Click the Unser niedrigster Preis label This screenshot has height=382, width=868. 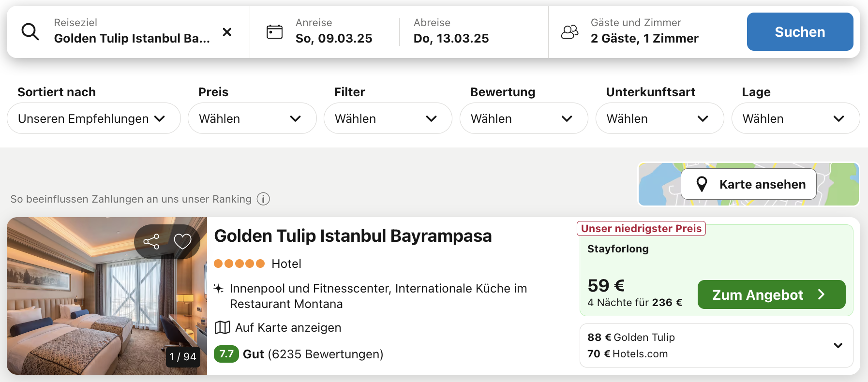click(641, 228)
